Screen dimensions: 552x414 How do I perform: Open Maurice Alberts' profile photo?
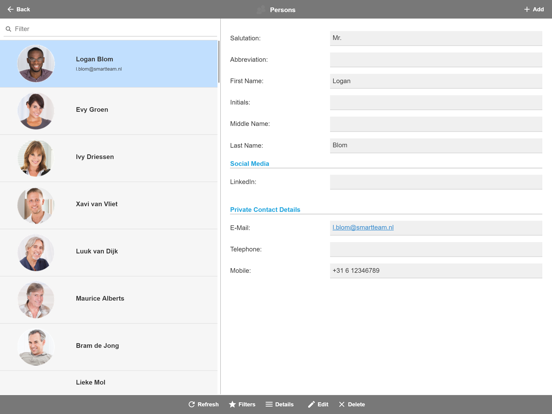[36, 300]
